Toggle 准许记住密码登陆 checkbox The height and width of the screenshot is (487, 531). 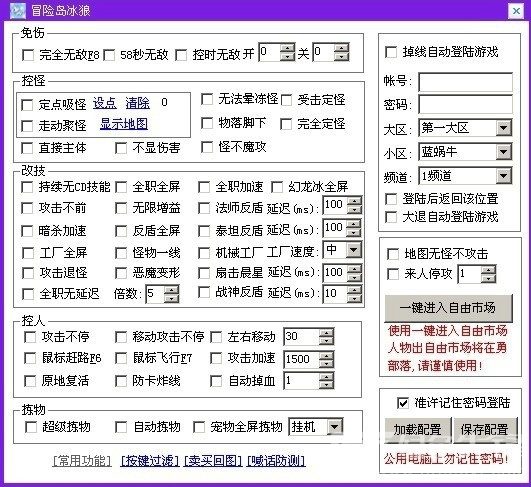(403, 403)
